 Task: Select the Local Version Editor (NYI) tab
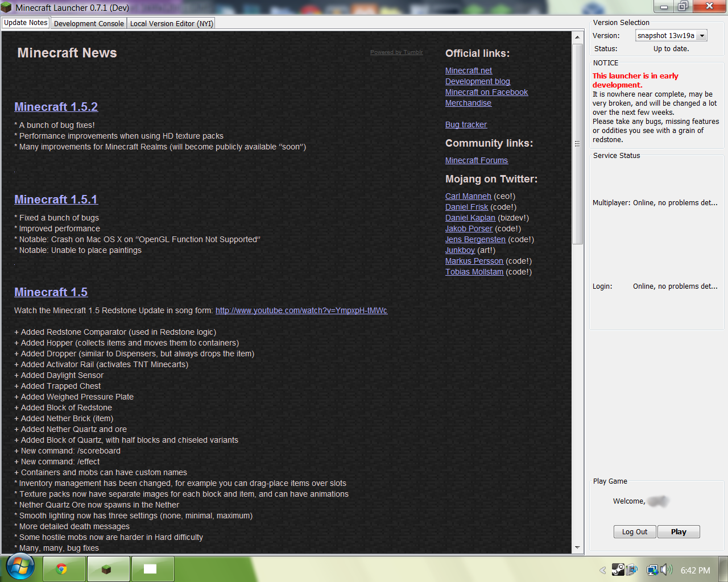point(171,23)
